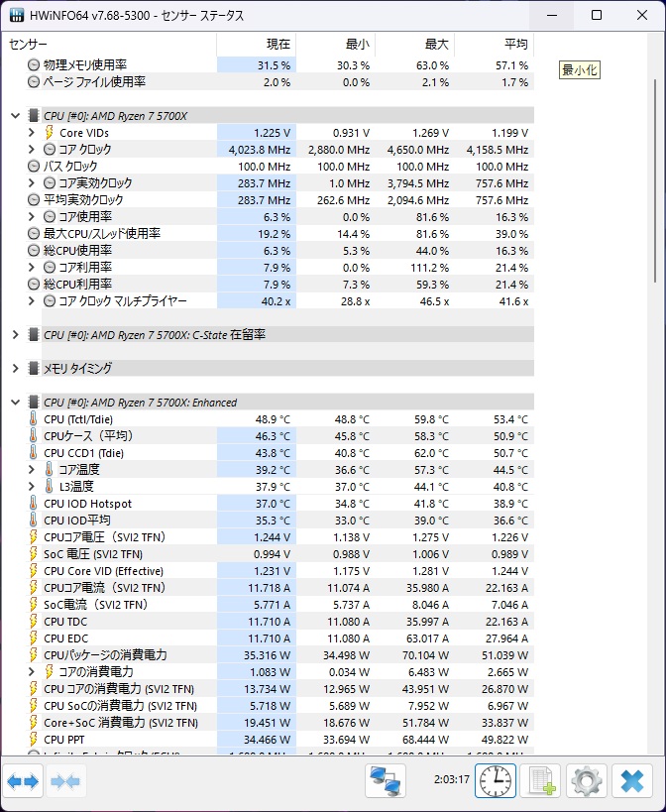Open sensor settings gear icon
This screenshot has height=812, width=666.
pos(587,781)
